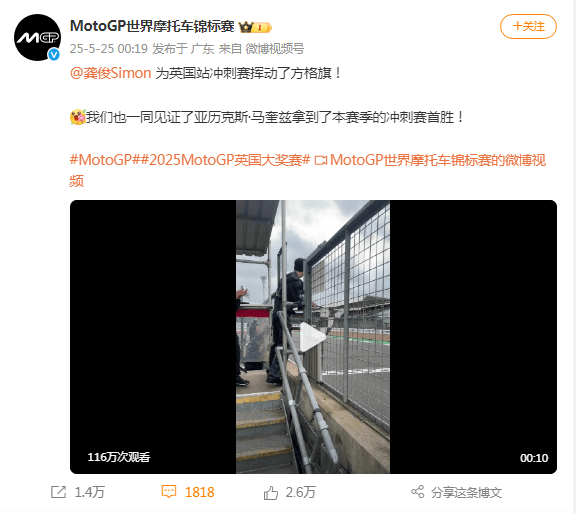Image resolution: width=576 pixels, height=514 pixels.
Task: Click the repost icon beside 1.4万
Action: pyautogui.click(x=58, y=492)
